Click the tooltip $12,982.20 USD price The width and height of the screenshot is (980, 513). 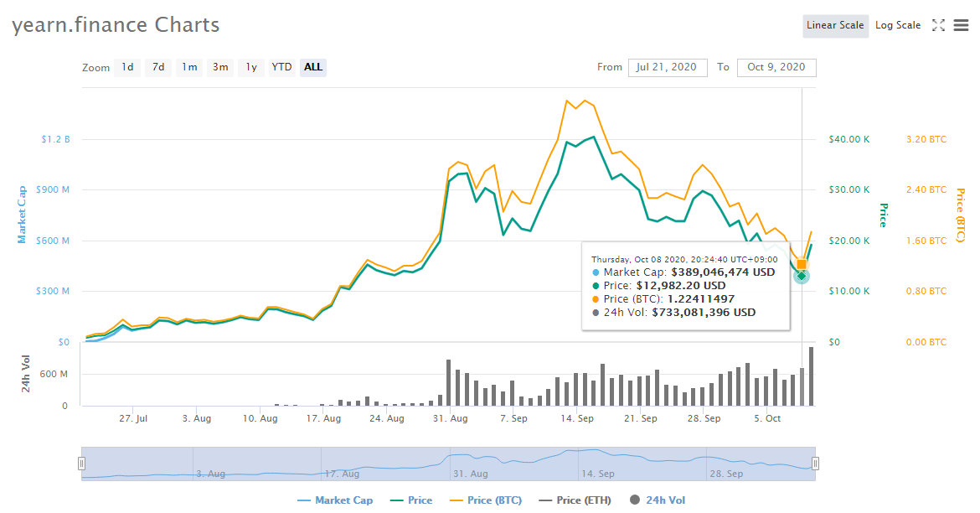[x=681, y=286]
